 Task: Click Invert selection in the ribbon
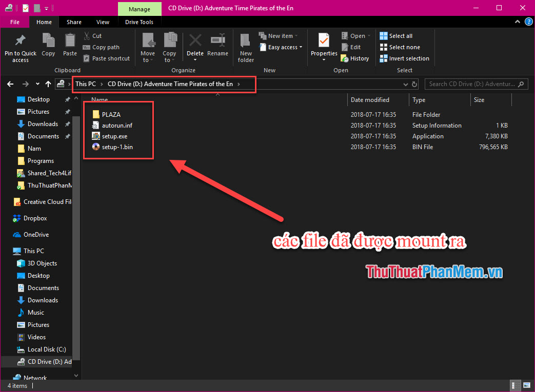404,58
